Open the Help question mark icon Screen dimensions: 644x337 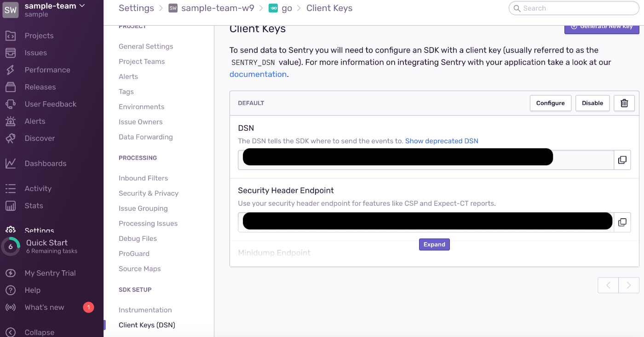(11, 290)
